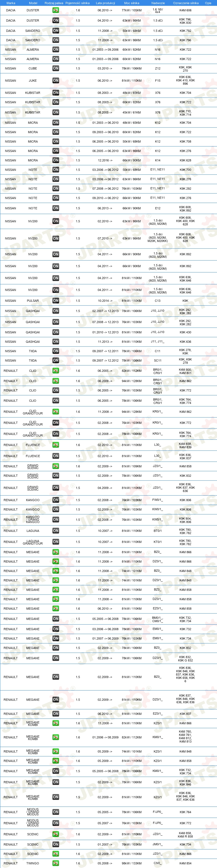Click body code F15
This screenshot has width=217, height=868.
point(158,81)
